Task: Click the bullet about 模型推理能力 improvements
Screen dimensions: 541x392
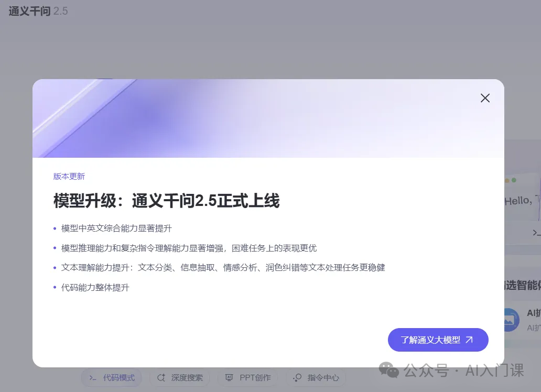Action: tap(189, 248)
